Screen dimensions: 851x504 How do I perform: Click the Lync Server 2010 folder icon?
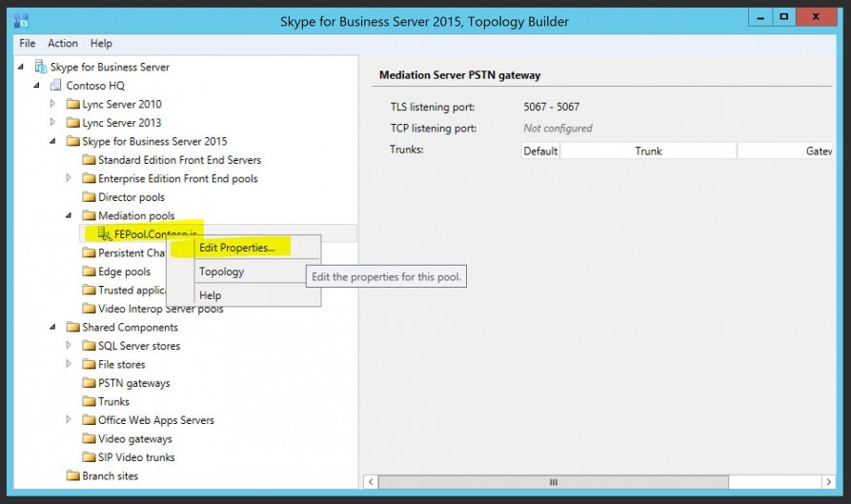click(x=72, y=104)
